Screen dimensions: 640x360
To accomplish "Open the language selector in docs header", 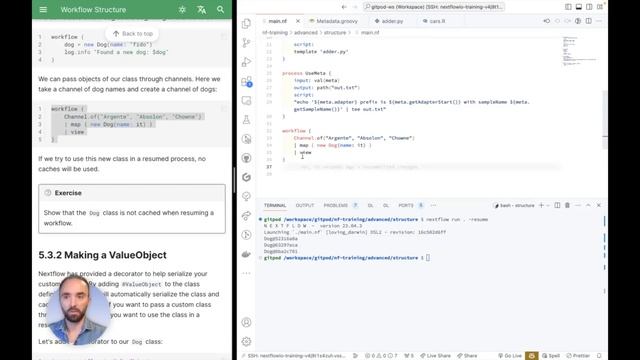I will click(201, 9).
